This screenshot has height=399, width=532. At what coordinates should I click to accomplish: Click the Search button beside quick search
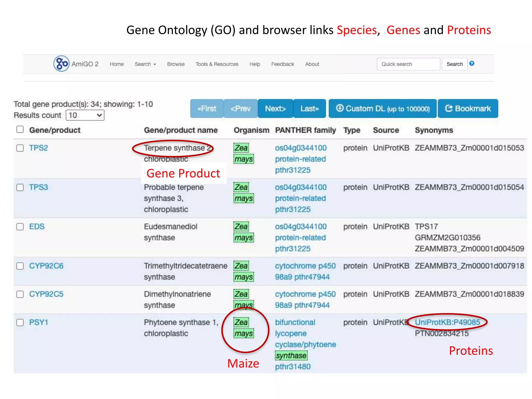click(x=455, y=64)
